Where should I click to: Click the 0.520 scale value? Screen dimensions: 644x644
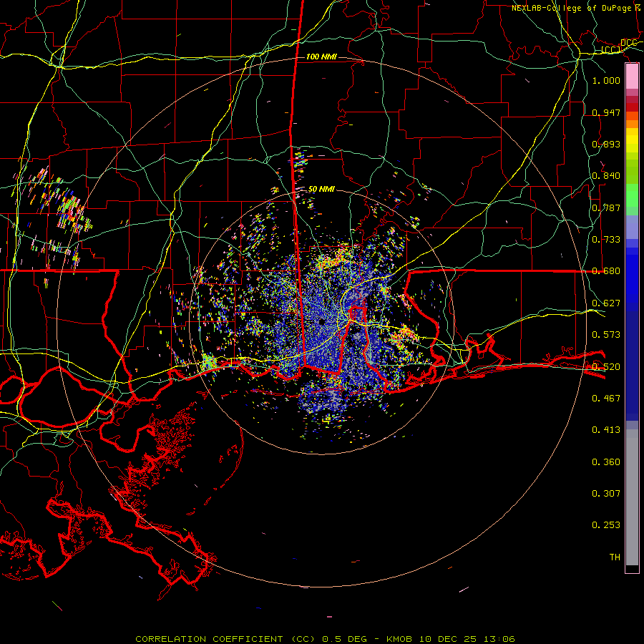[x=606, y=366]
